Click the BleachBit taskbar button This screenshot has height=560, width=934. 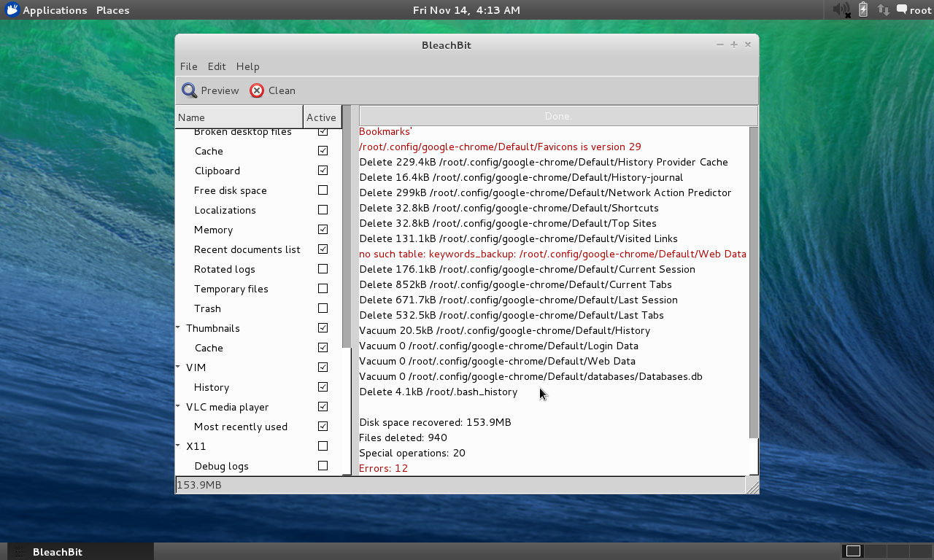coord(80,552)
